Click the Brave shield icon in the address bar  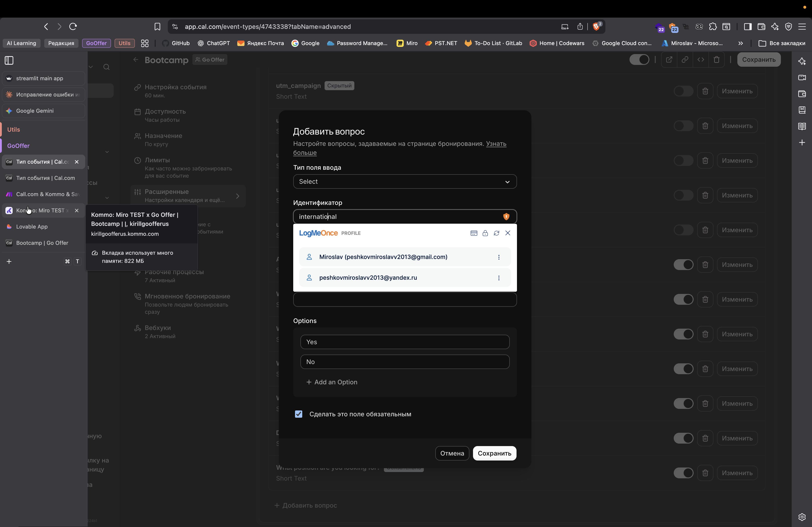click(x=596, y=27)
